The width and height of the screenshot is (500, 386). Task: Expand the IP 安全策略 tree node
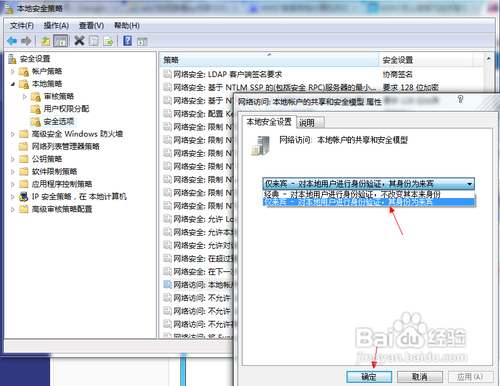tap(13, 197)
